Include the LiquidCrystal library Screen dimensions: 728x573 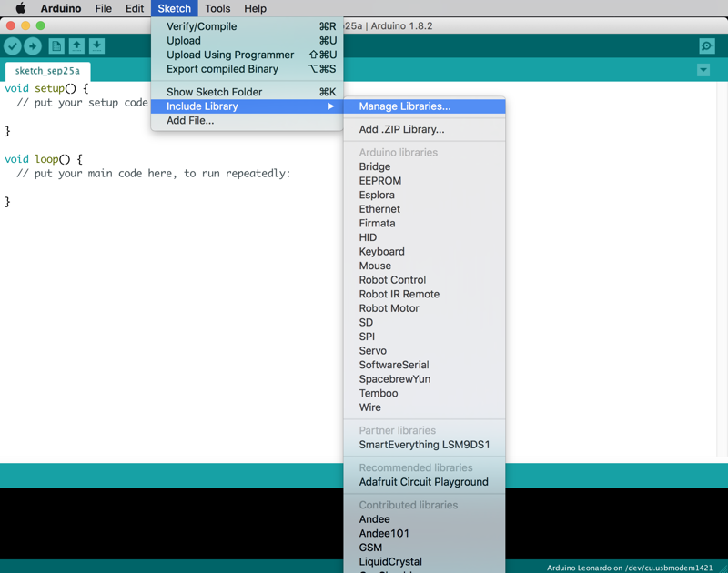coord(424,562)
